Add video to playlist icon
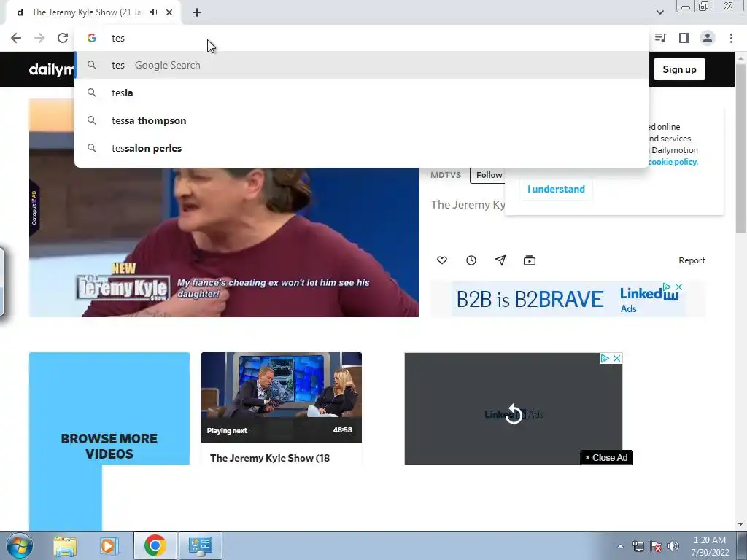747x560 pixels. click(x=530, y=260)
